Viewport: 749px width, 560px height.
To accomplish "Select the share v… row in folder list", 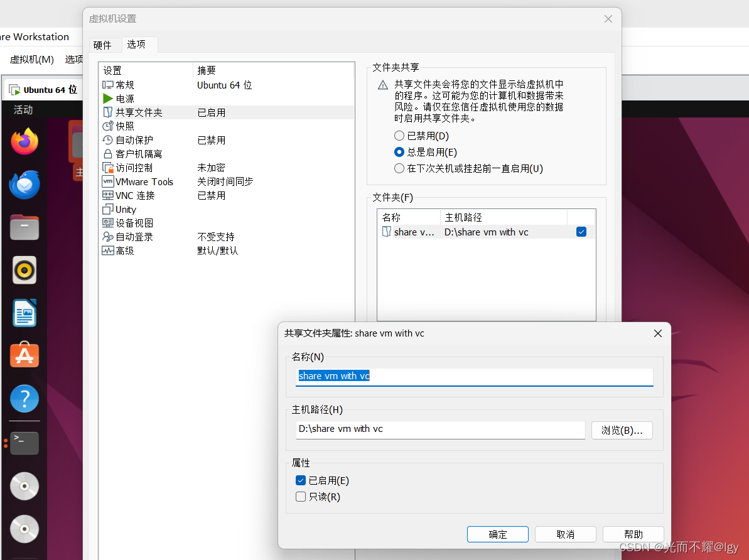I will point(487,232).
